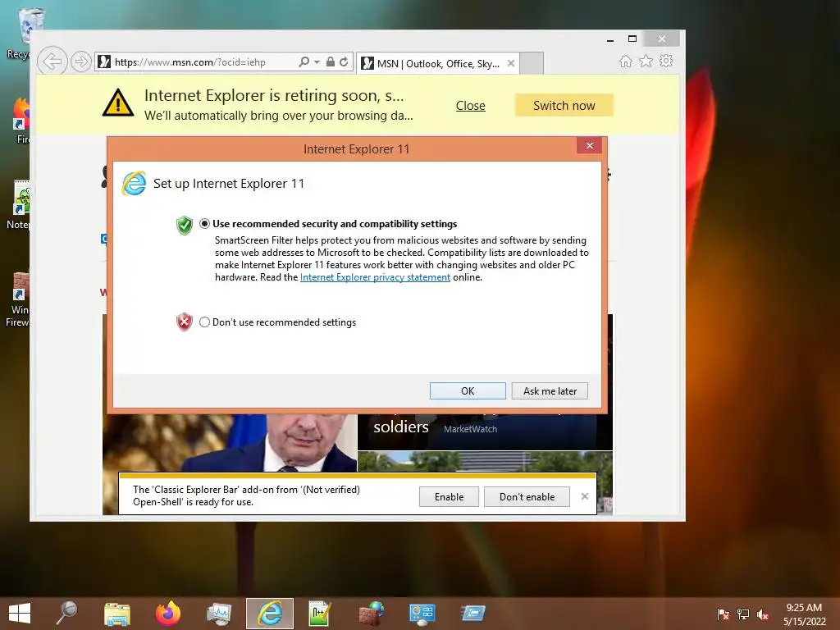Open the system monitor taskbar icon
840x630 pixels.
click(x=219, y=614)
